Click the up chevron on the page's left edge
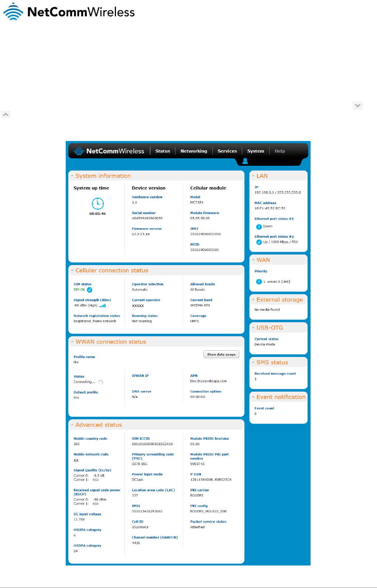Image resolution: width=377 pixels, height=588 pixels. tap(6, 114)
